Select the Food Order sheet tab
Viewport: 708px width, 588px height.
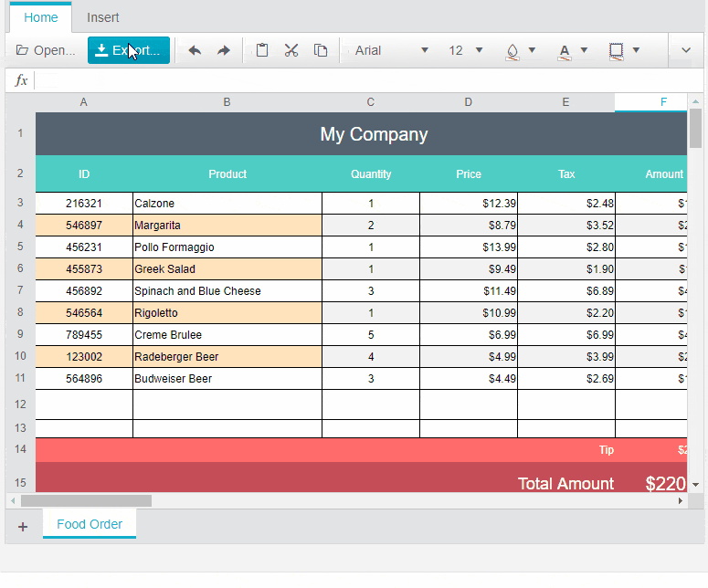90,524
